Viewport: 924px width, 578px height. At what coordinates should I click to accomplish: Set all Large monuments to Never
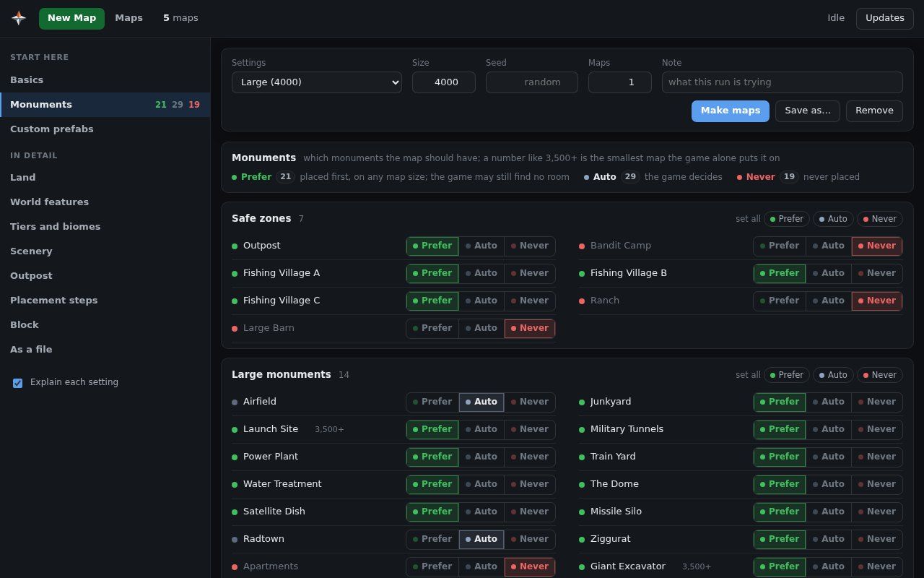880,375
